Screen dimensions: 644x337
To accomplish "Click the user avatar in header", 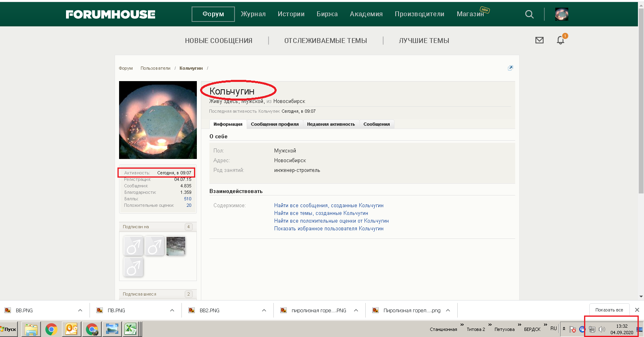I will [x=561, y=14].
